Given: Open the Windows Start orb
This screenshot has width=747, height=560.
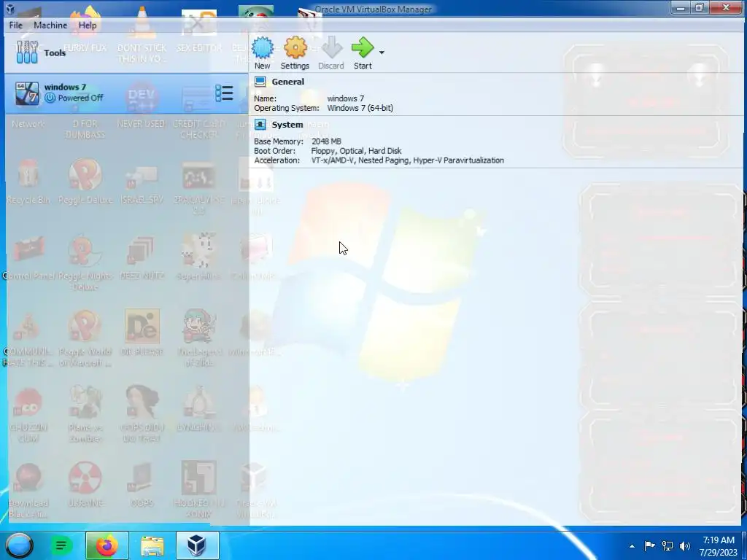Looking at the screenshot, I should (19, 545).
